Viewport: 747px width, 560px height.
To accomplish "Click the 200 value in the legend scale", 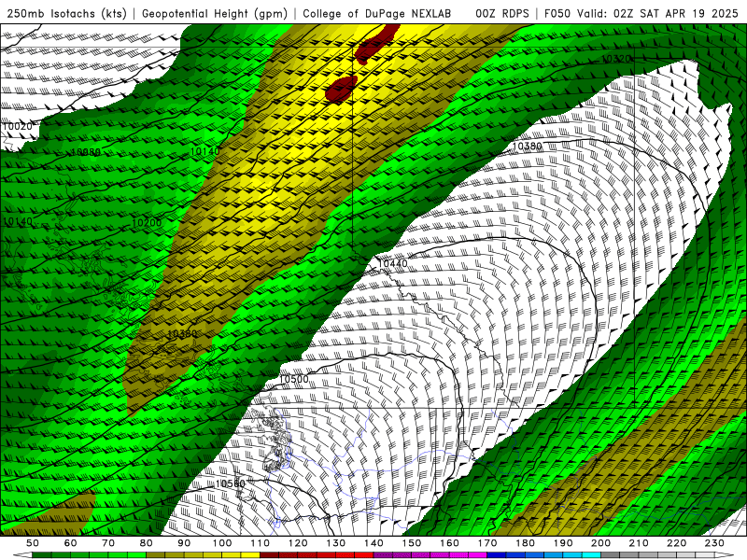I will pyautogui.click(x=601, y=543).
